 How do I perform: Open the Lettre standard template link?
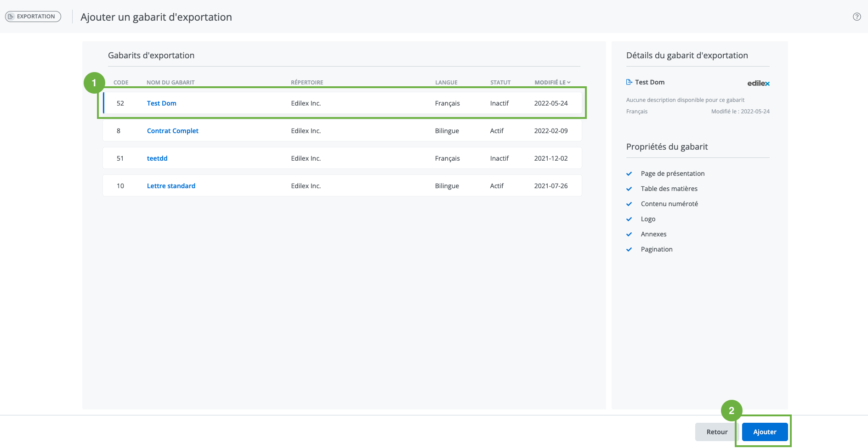tap(171, 186)
